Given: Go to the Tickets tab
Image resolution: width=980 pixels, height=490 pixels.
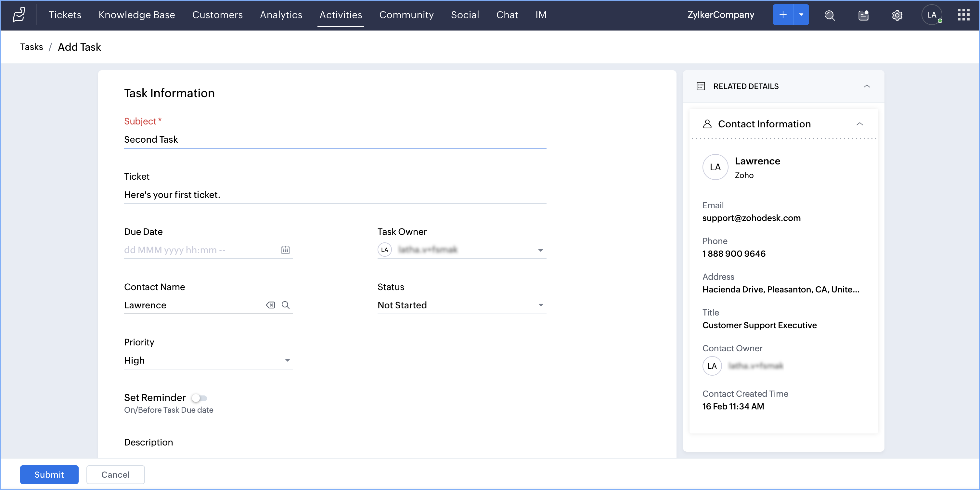Looking at the screenshot, I should (65, 15).
